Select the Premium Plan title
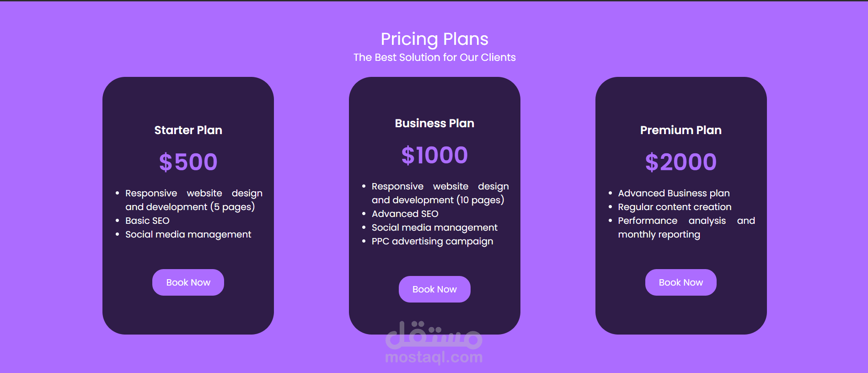Image resolution: width=868 pixels, height=373 pixels. pos(680,130)
